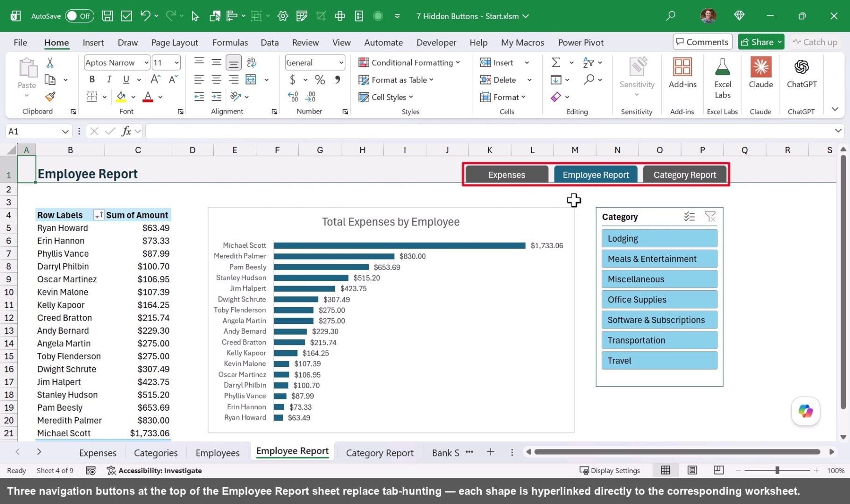850x504 pixels.
Task: Open the Row Labels filter dropdown
Action: tap(98, 215)
